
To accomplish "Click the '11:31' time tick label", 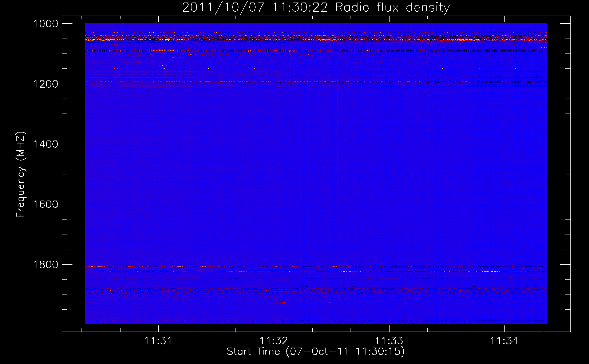I will [x=158, y=341].
